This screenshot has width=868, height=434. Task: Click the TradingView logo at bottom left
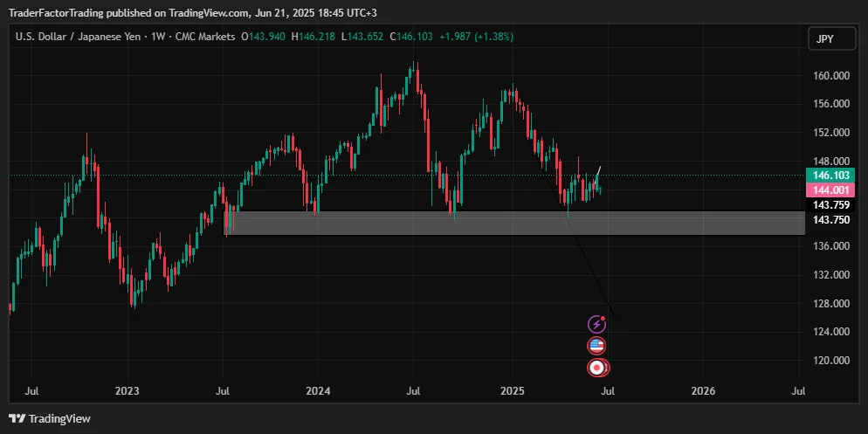(x=49, y=419)
